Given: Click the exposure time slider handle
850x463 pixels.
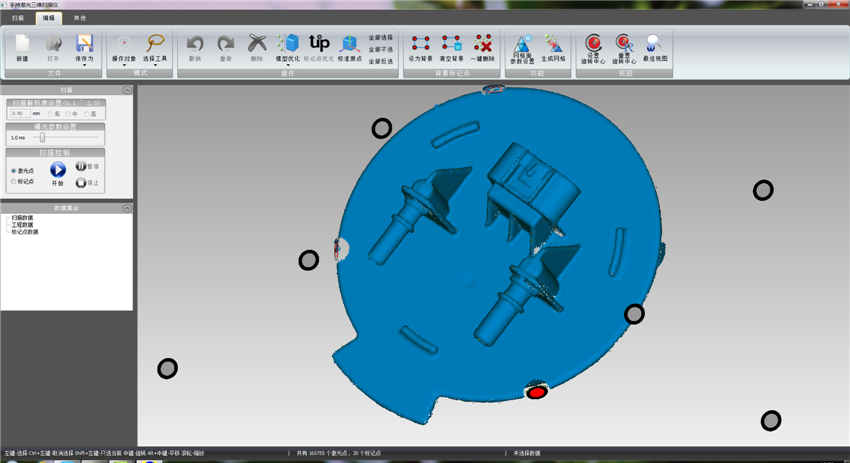Looking at the screenshot, I should (42, 138).
